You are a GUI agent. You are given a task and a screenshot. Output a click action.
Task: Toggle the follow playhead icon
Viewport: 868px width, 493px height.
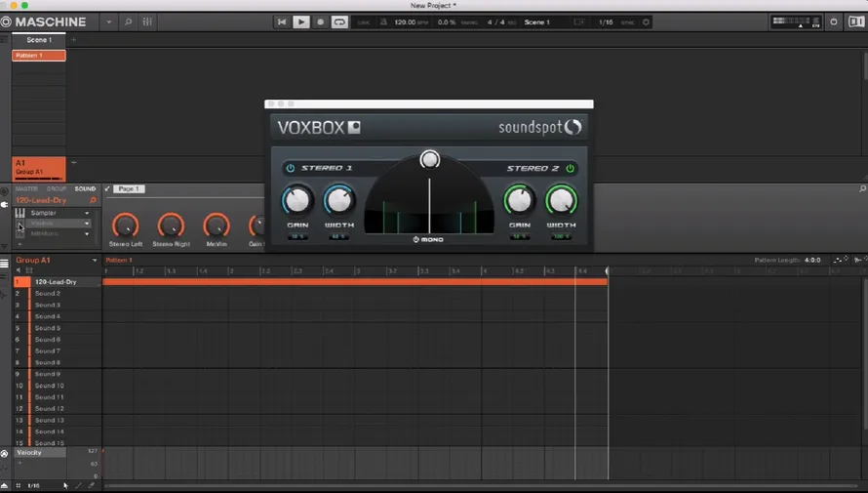tap(579, 22)
